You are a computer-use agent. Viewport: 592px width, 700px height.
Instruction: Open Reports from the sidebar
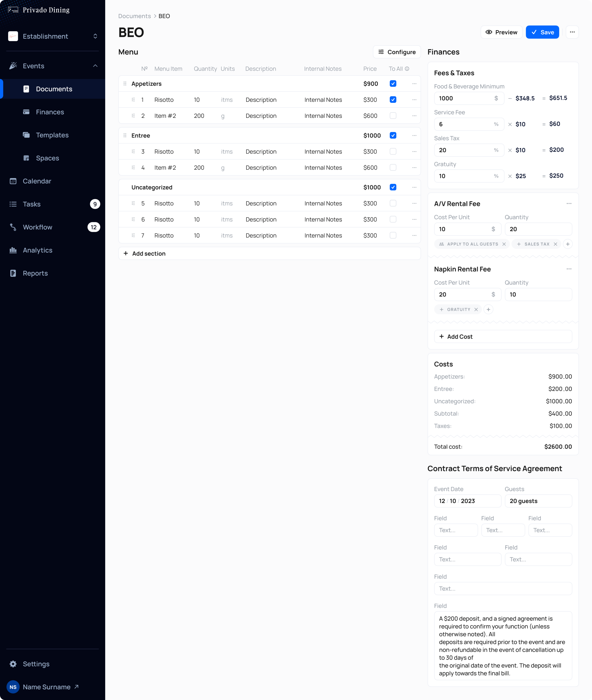coord(35,273)
